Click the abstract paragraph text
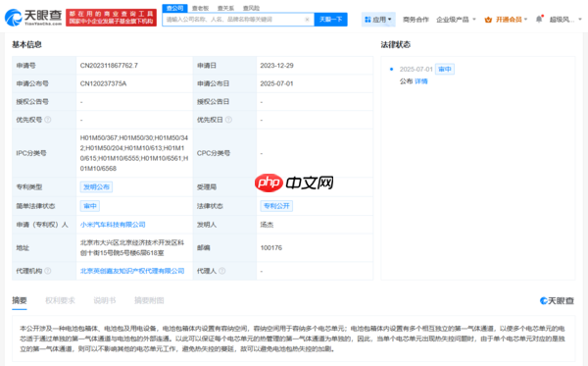 click(x=292, y=339)
